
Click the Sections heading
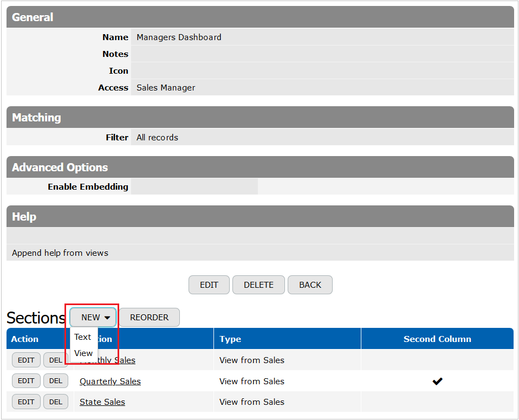tap(36, 318)
